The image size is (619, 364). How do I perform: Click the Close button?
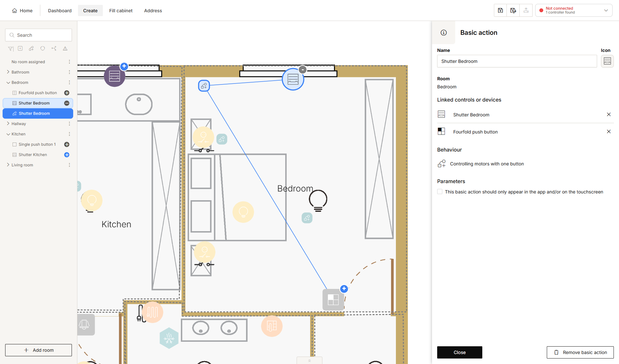click(x=460, y=352)
